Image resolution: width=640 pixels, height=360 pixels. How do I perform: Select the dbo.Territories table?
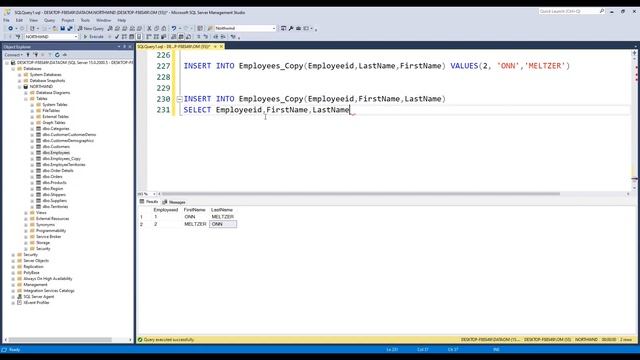(55, 207)
